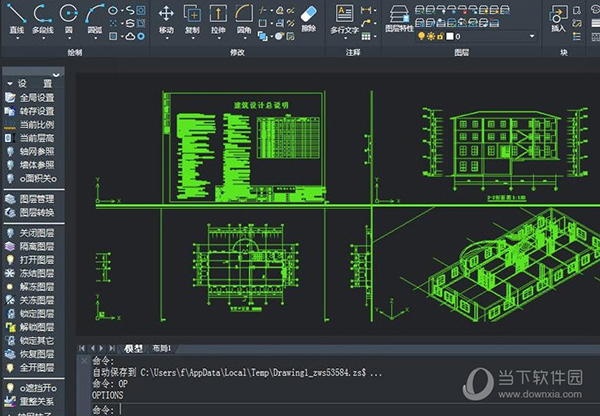
Task: Click 关闭图层 close layer
Action: pos(30,233)
